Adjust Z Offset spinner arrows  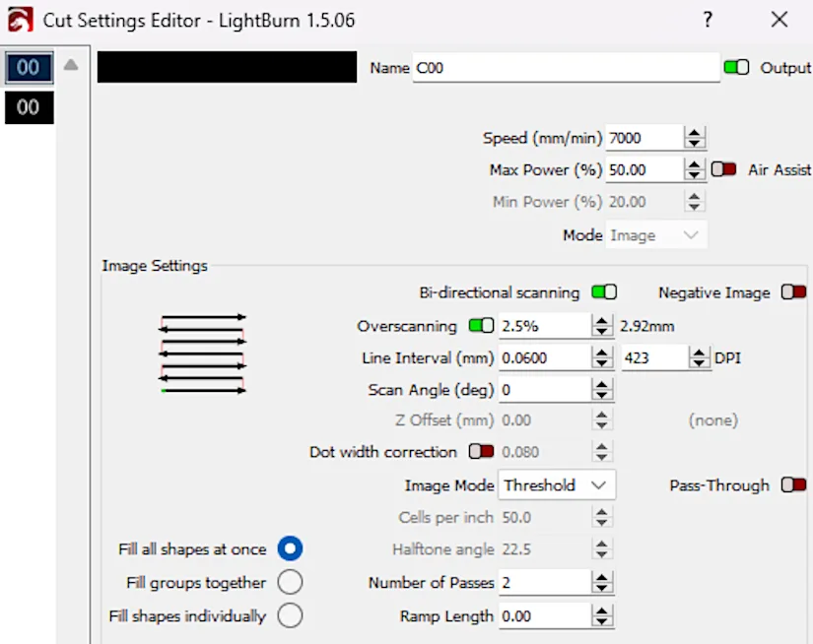tap(601, 420)
